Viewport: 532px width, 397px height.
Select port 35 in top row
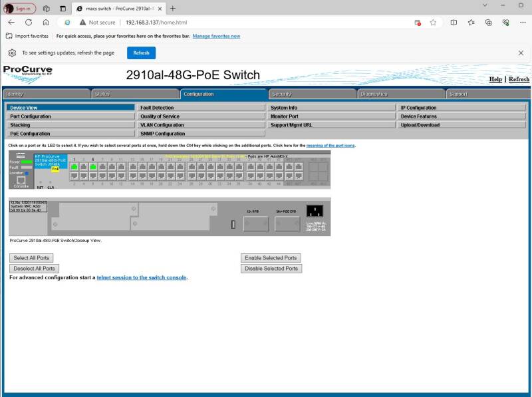[239, 167]
